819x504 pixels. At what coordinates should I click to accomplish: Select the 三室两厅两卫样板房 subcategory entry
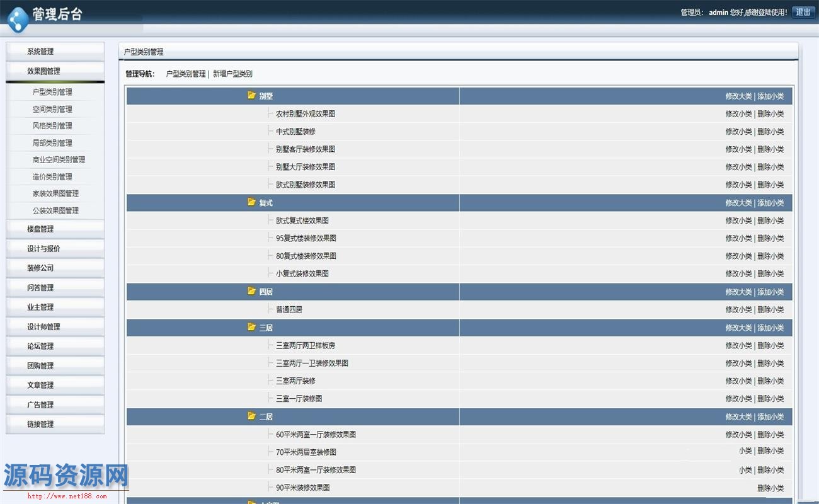point(309,346)
